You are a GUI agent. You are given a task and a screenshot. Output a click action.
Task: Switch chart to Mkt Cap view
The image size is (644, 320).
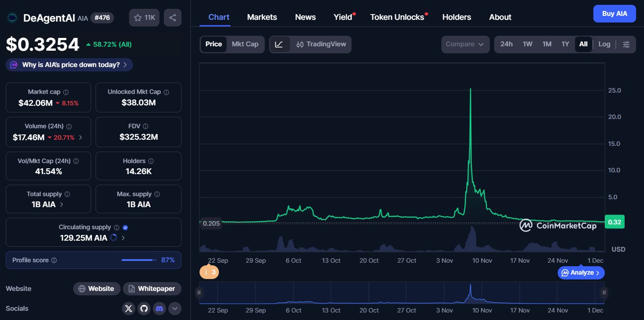(x=245, y=44)
